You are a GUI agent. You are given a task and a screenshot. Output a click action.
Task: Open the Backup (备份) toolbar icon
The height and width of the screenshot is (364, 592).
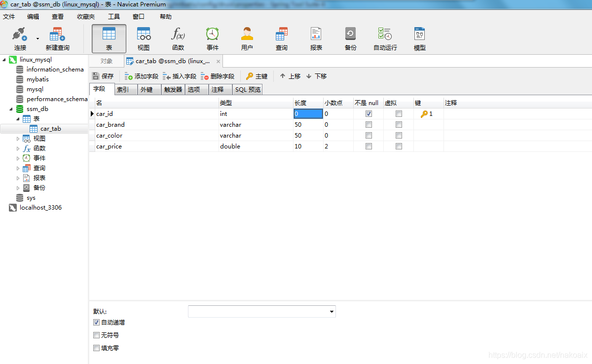351,39
